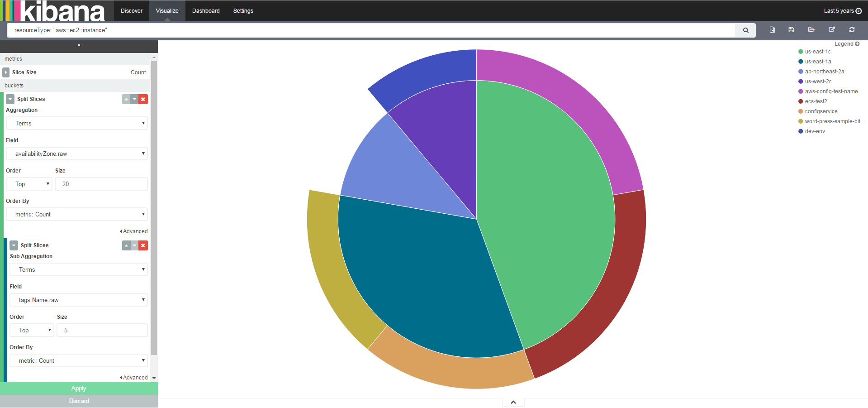Open the Discover tab

point(131,10)
